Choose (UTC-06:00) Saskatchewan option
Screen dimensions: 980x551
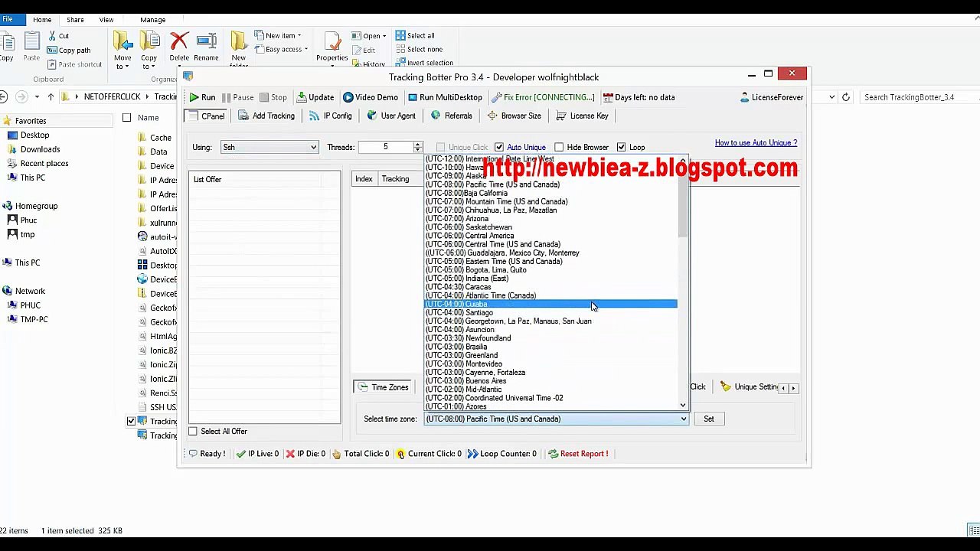click(x=550, y=227)
